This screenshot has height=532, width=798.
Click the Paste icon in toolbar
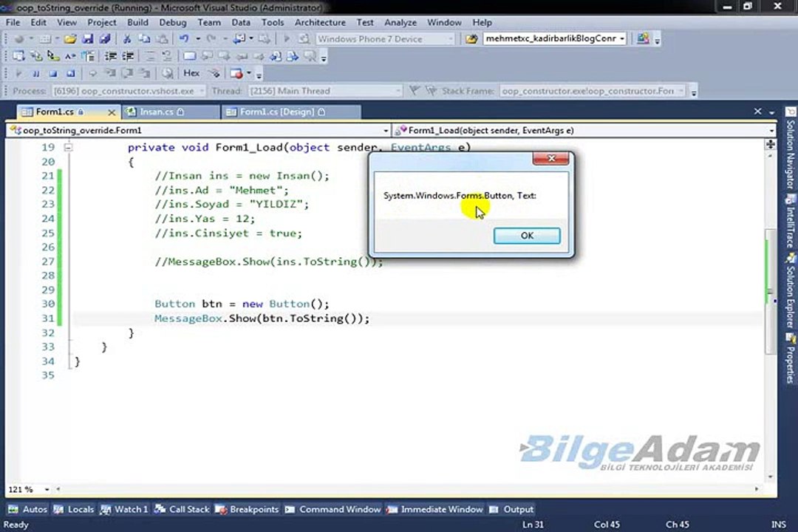coord(162,38)
